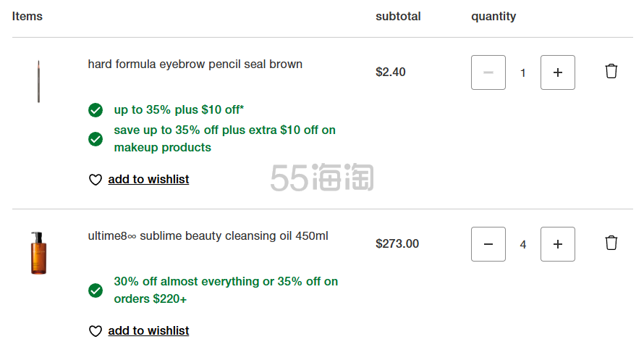This screenshot has height=355, width=644.
Task: Click "up to 35% plus $10 off*" promo text
Action: point(179,110)
